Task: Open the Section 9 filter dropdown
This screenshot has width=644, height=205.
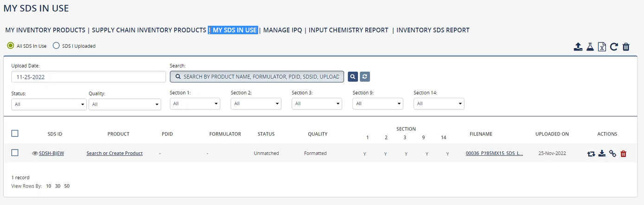Action: tap(378, 104)
